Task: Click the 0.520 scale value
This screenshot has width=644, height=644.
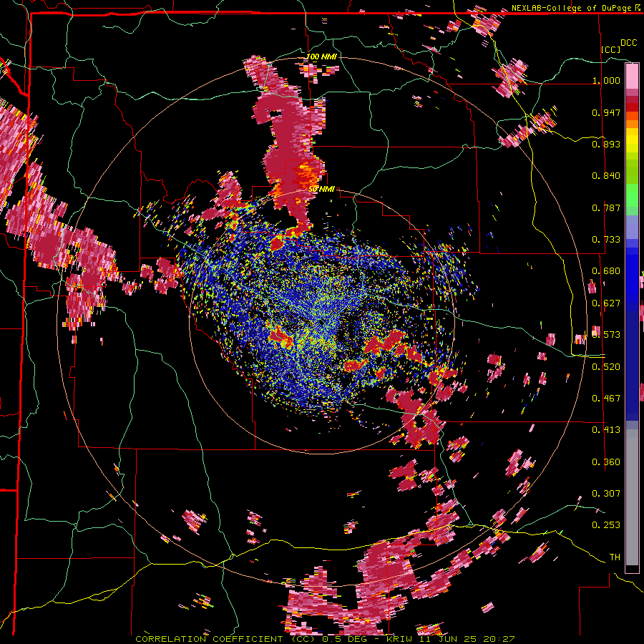Action: point(606,367)
